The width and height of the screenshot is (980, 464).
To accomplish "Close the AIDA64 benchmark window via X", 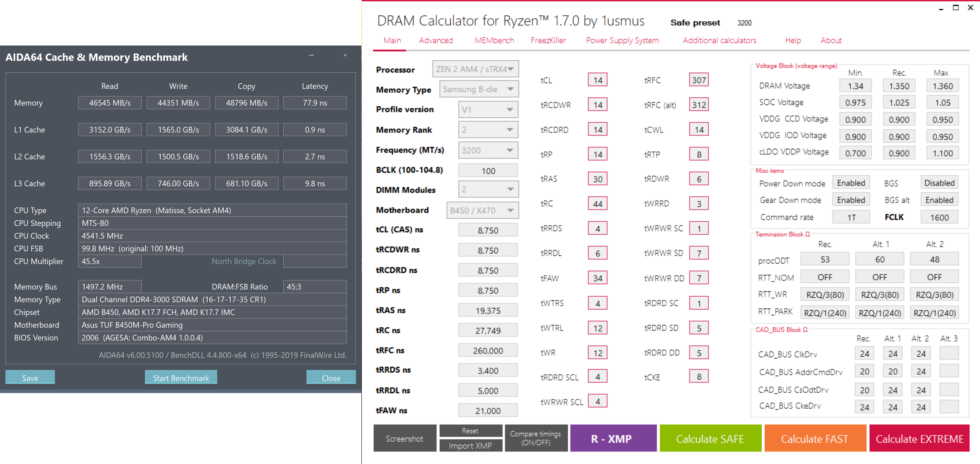I will pyautogui.click(x=345, y=56).
